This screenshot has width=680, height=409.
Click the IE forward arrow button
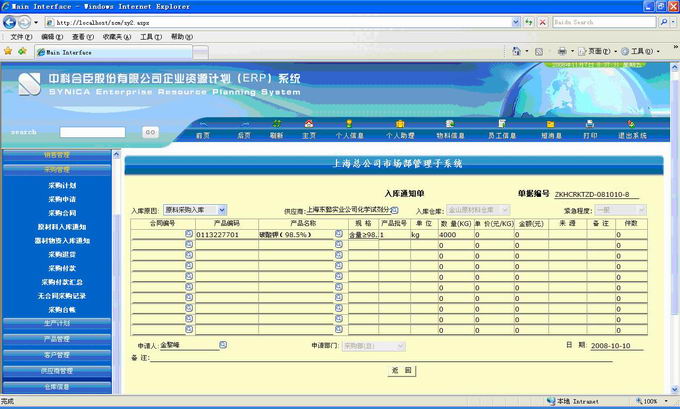pyautogui.click(x=24, y=22)
